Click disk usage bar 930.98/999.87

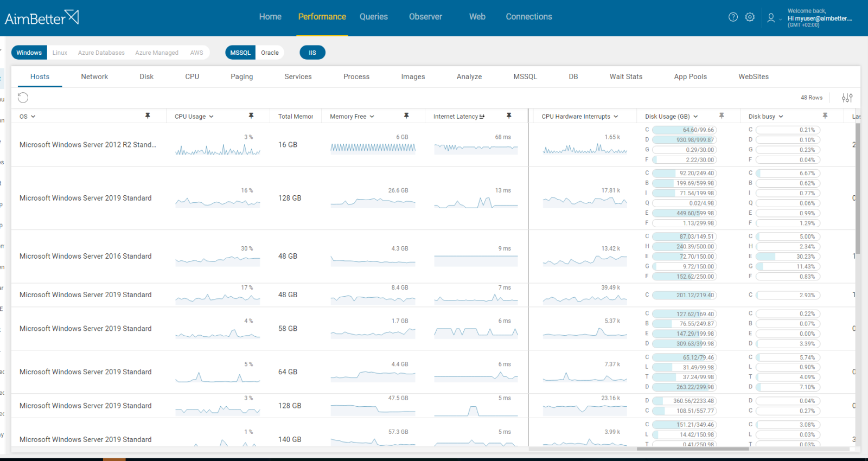click(x=684, y=140)
